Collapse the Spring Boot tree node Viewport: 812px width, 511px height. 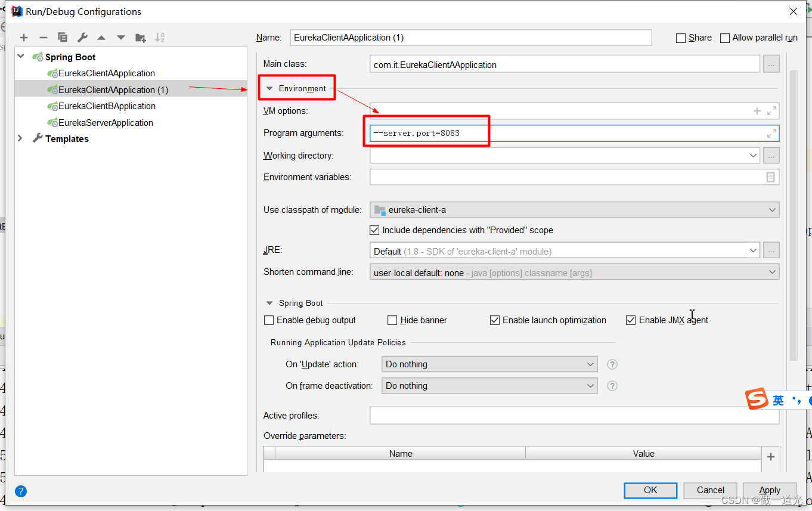coord(21,57)
